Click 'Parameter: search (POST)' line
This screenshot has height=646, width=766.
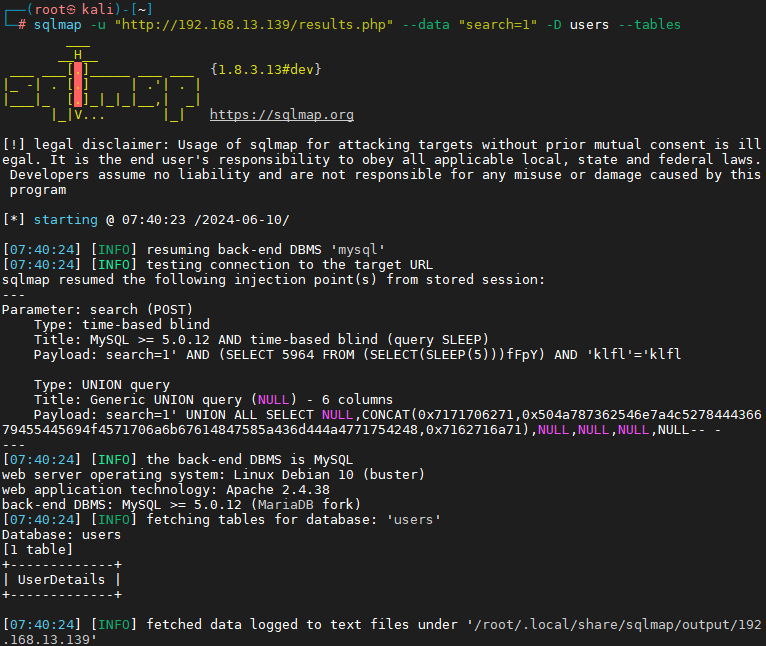click(x=97, y=310)
